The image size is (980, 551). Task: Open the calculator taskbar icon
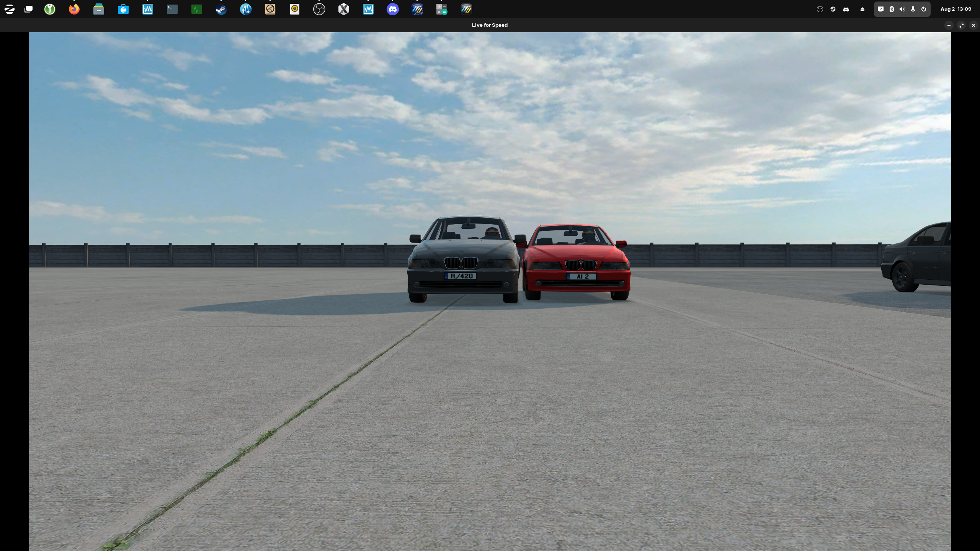442,9
